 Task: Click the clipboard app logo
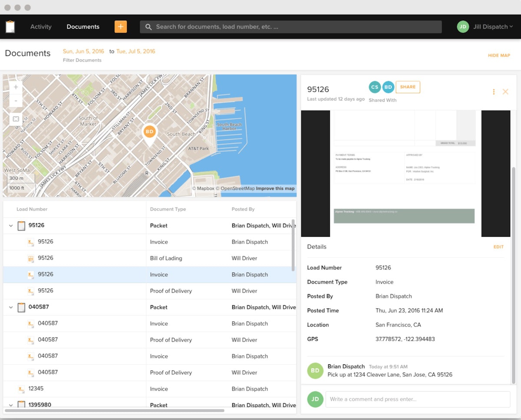click(x=10, y=26)
